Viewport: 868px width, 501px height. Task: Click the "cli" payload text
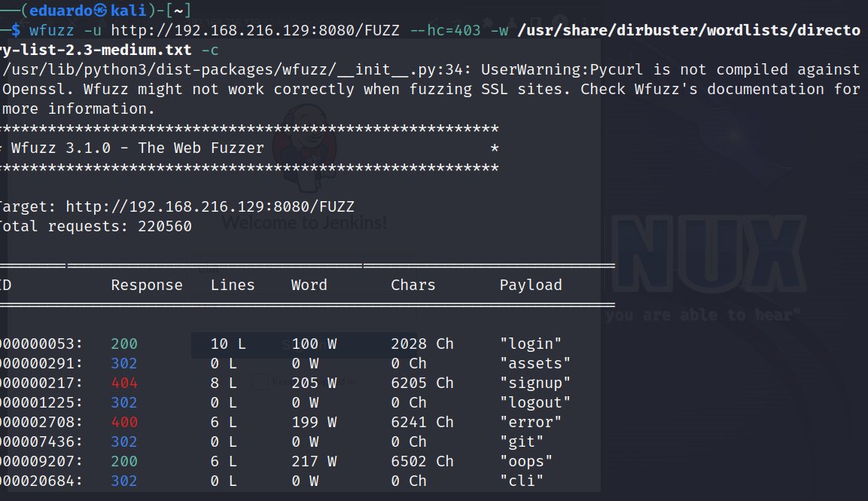tap(522, 481)
